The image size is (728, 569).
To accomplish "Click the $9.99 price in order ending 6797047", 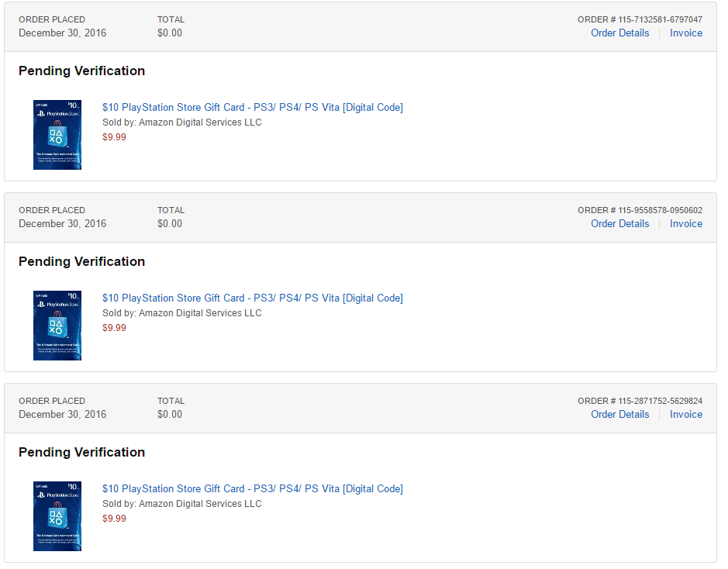I will pyautogui.click(x=114, y=137).
